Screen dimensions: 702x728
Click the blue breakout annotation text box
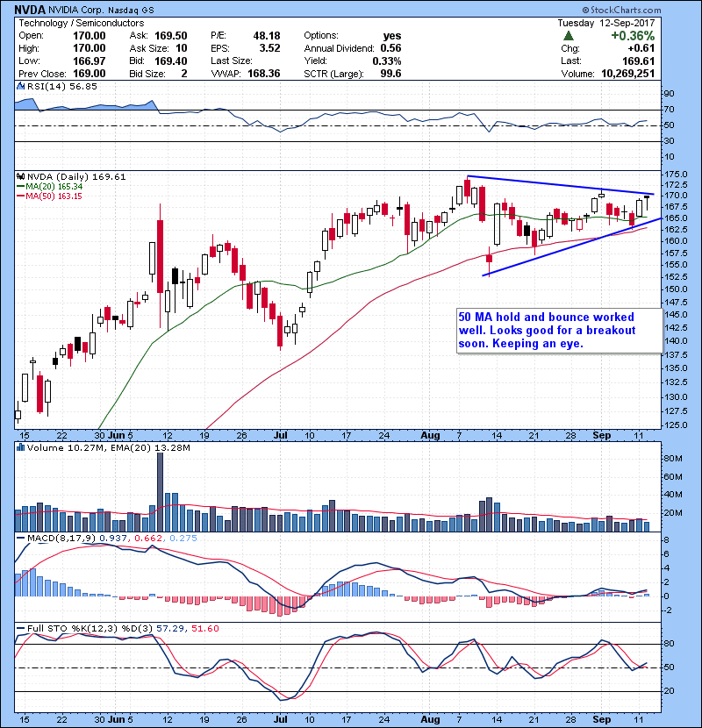[x=558, y=331]
